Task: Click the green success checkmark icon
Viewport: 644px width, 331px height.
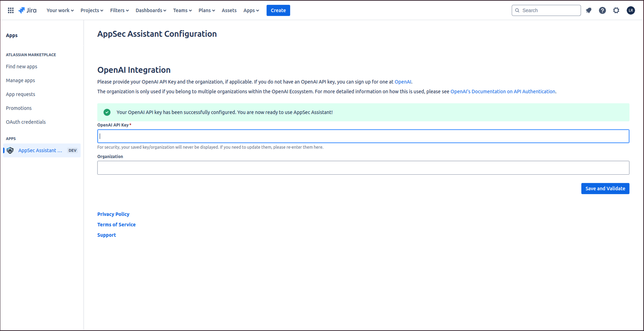Action: point(107,112)
